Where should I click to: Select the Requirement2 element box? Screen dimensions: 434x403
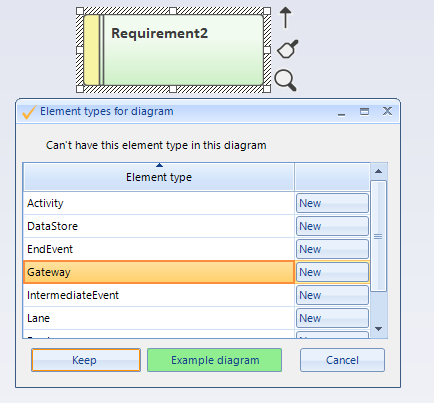point(173,50)
